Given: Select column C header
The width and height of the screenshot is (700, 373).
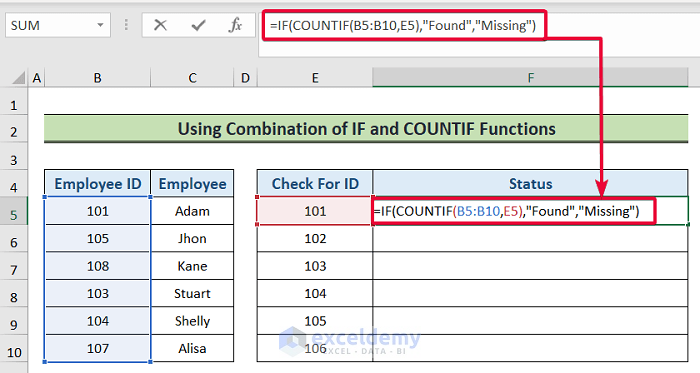Looking at the screenshot, I should click(192, 78).
